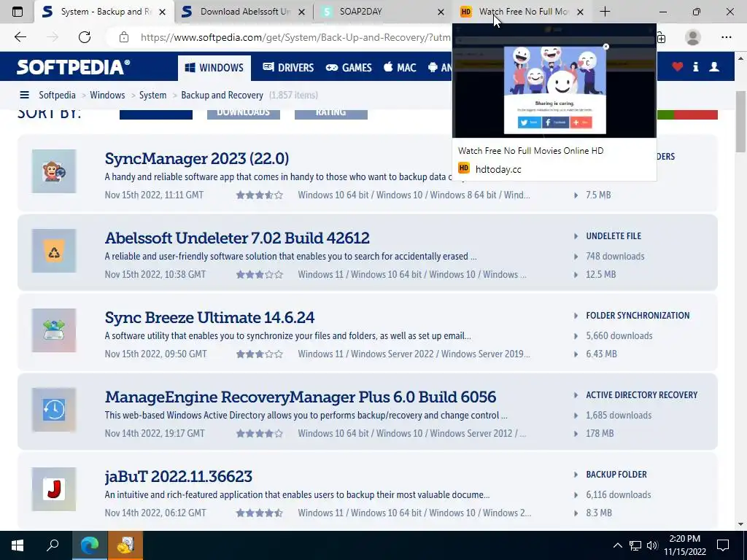The height and width of the screenshot is (560, 747).
Task: Select the WINDOWS category tab
Action: point(214,68)
